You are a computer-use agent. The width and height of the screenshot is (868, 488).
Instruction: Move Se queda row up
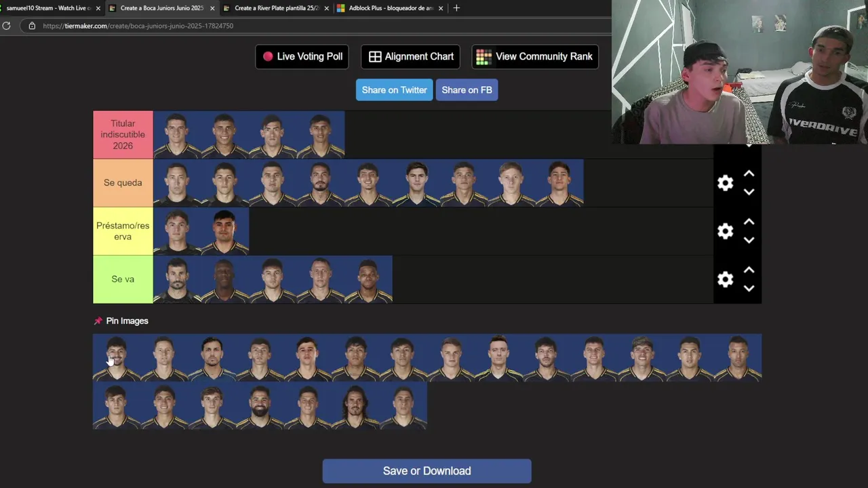[749, 174]
